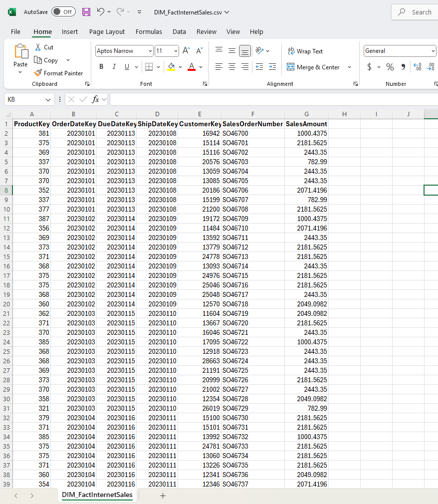Apply Center horizontal alignment

click(x=232, y=67)
